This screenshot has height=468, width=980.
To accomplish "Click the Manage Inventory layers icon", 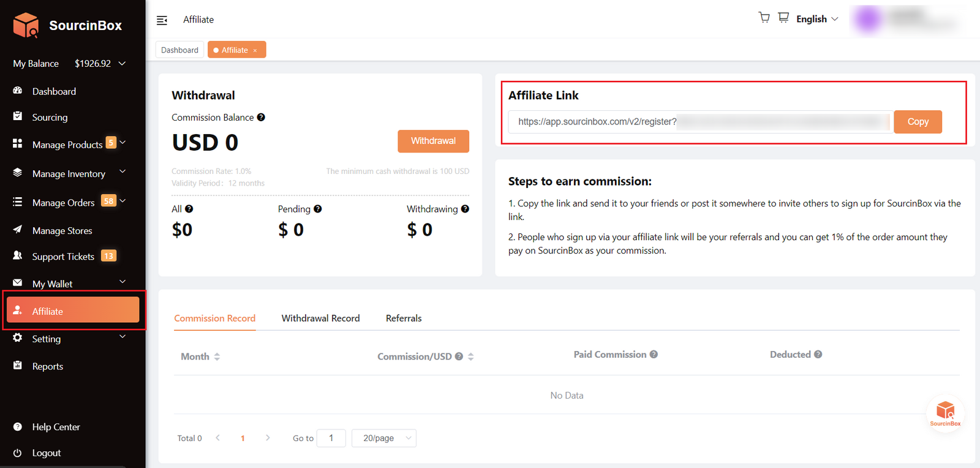I will click(x=18, y=173).
